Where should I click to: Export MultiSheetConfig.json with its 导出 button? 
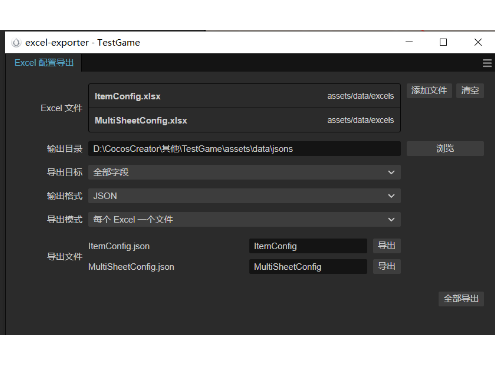(x=386, y=266)
